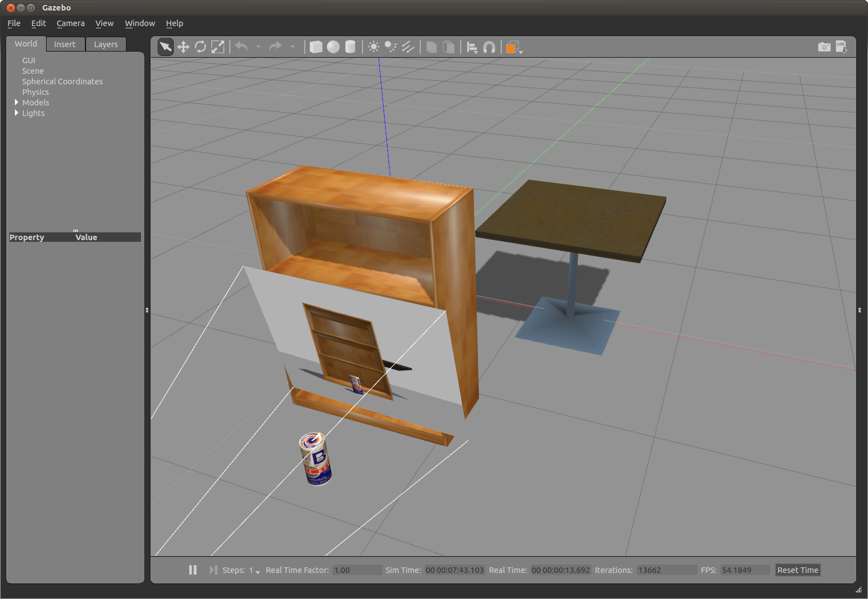The height and width of the screenshot is (599, 868).
Task: Select the scale mode tool
Action: 218,47
